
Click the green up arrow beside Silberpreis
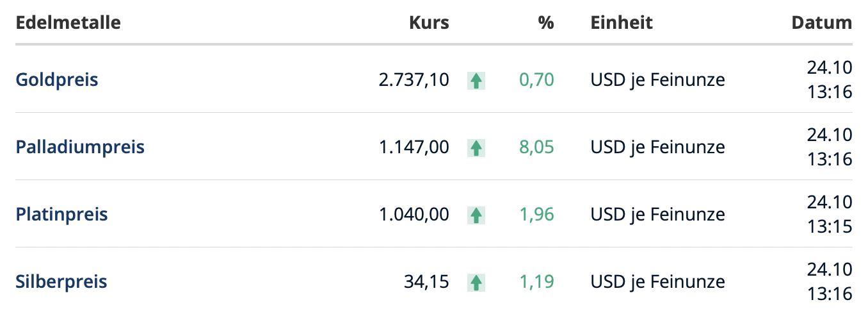[476, 282]
